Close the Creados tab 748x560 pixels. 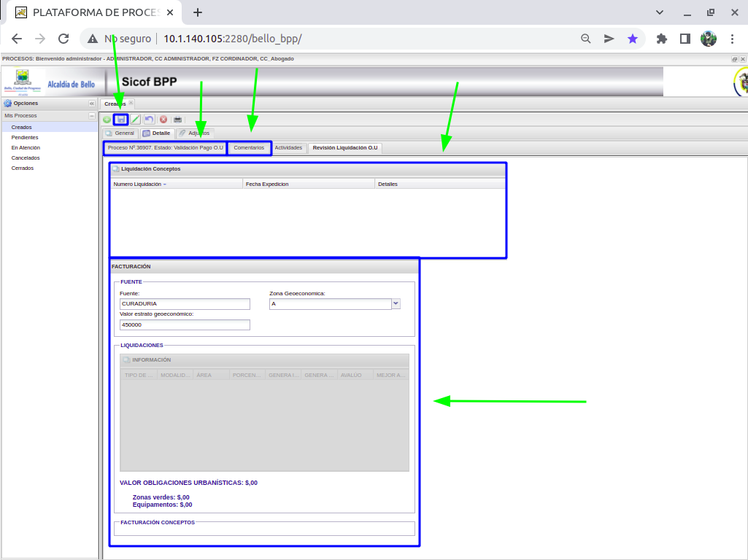coord(131,103)
